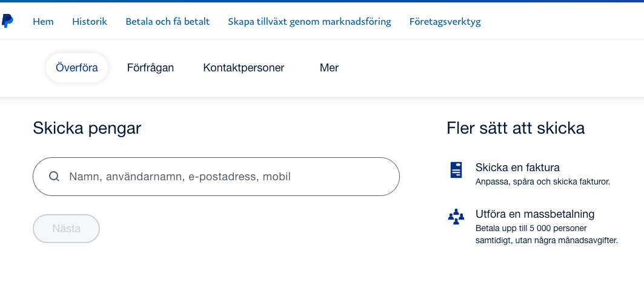
Task: Go to Historik in top navigation
Action: tap(90, 22)
